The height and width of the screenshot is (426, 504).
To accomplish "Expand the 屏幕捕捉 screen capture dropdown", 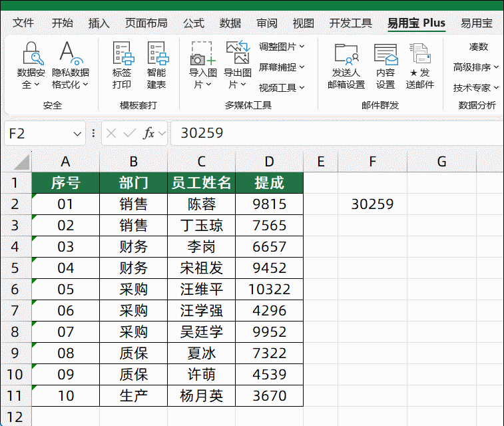I will pyautogui.click(x=282, y=67).
